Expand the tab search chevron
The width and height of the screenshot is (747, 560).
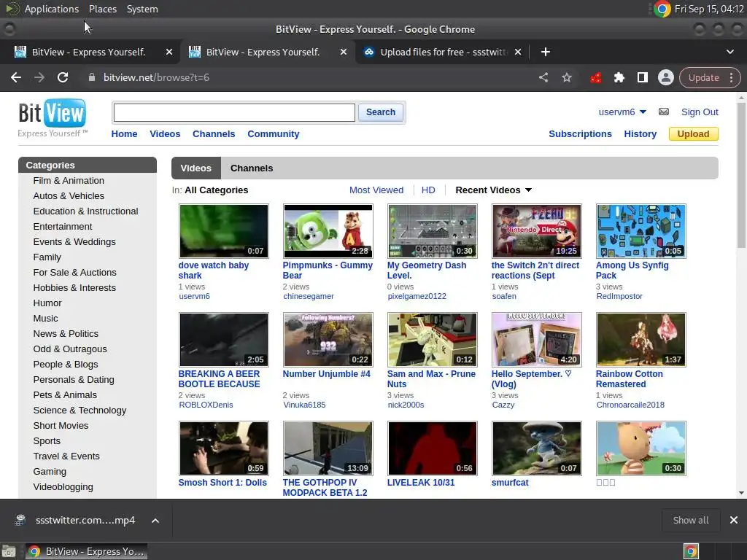coord(729,52)
